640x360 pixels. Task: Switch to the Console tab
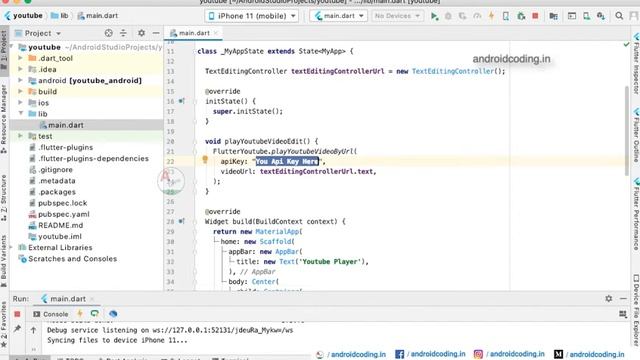(51, 314)
